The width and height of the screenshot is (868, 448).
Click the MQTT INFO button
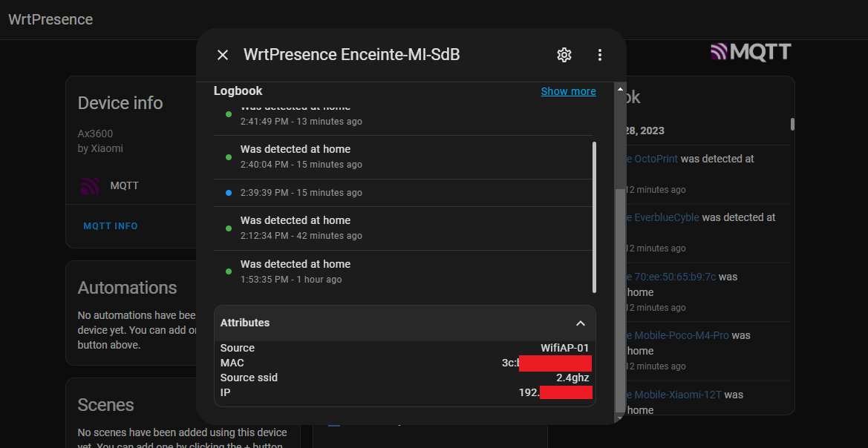pyautogui.click(x=111, y=225)
